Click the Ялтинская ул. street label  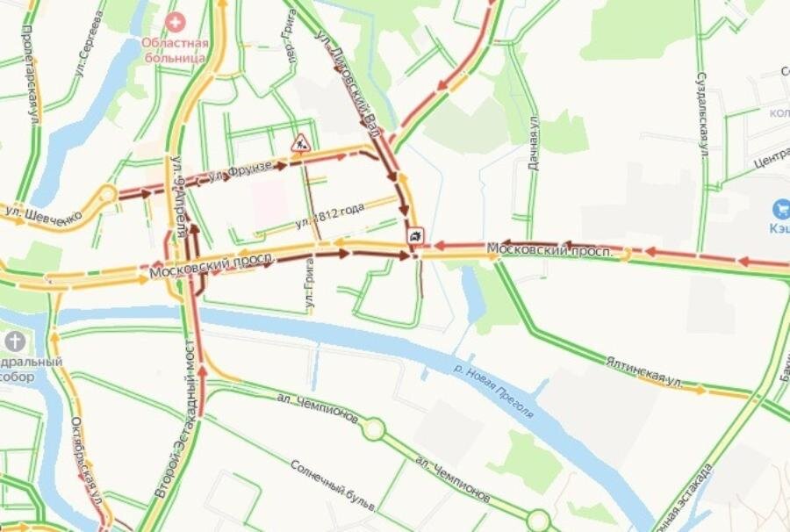pos(644,372)
